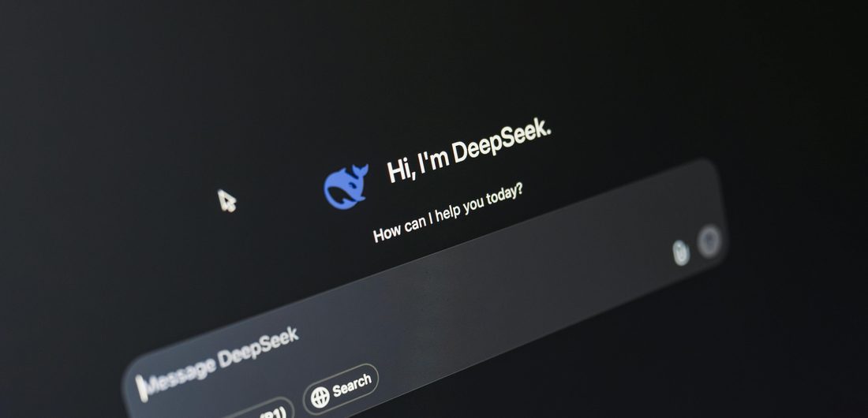Click the round send message button
Screen dimensions: 868x418
coord(709,241)
